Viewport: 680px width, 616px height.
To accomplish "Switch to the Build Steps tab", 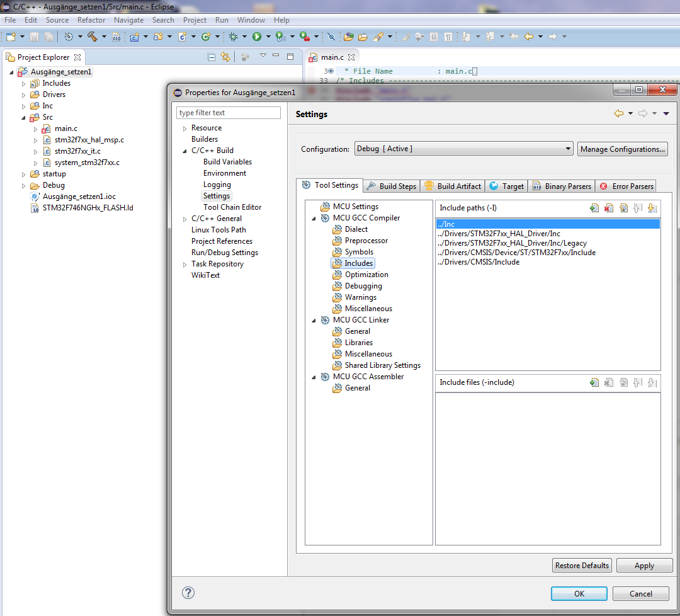I will pos(392,186).
